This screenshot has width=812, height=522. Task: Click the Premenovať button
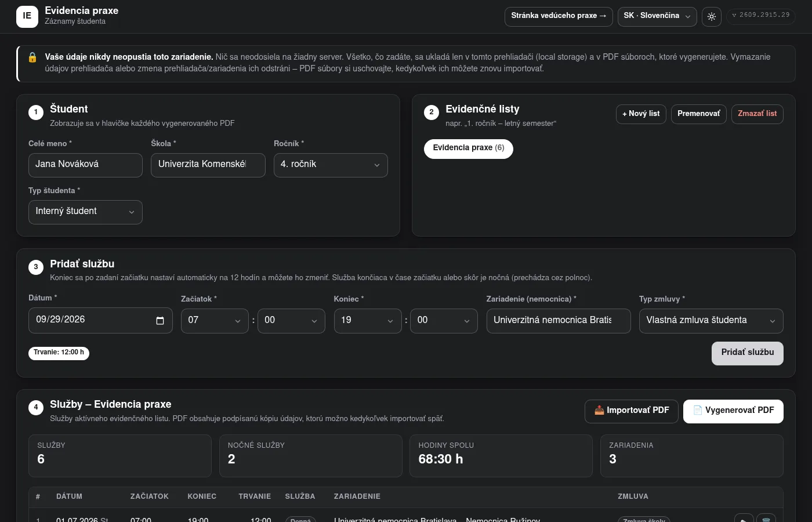698,114
